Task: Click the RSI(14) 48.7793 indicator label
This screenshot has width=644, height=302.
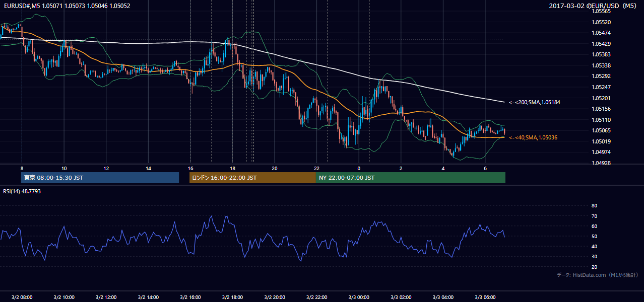Action: (x=22, y=191)
